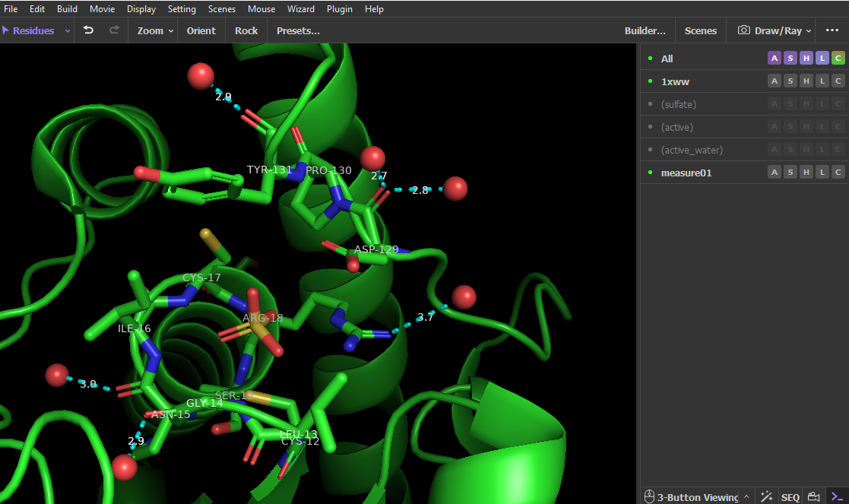Click the redo arrow icon

[x=114, y=30]
